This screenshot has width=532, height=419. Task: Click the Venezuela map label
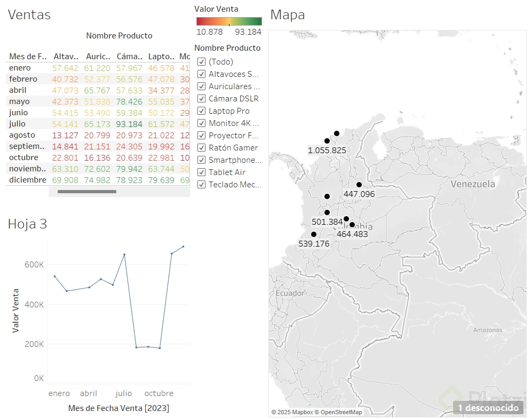tap(473, 184)
